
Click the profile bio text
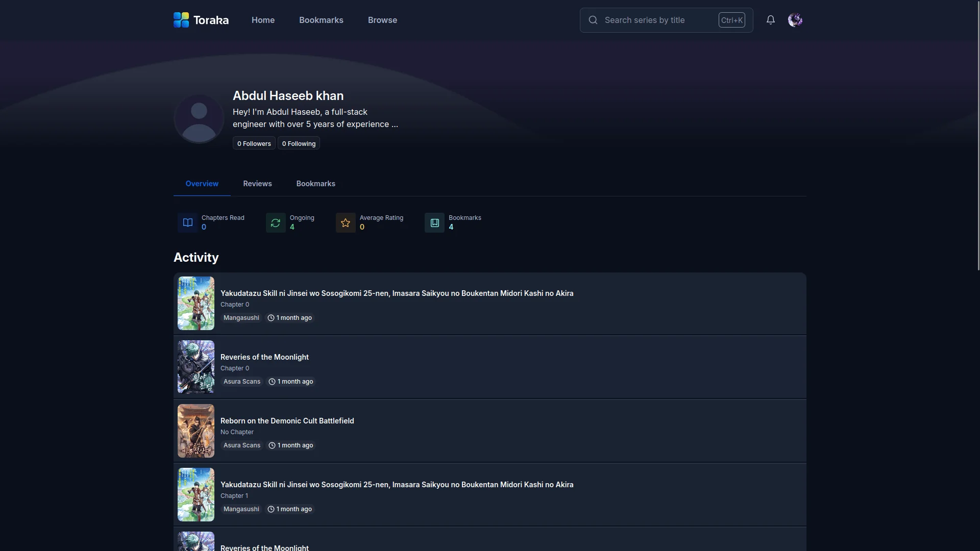coord(315,118)
